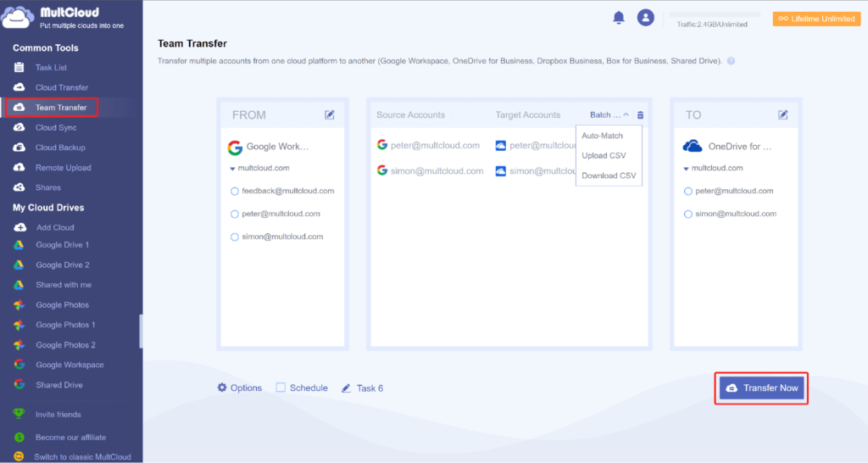Switch to classic MultCloud link

point(82,457)
